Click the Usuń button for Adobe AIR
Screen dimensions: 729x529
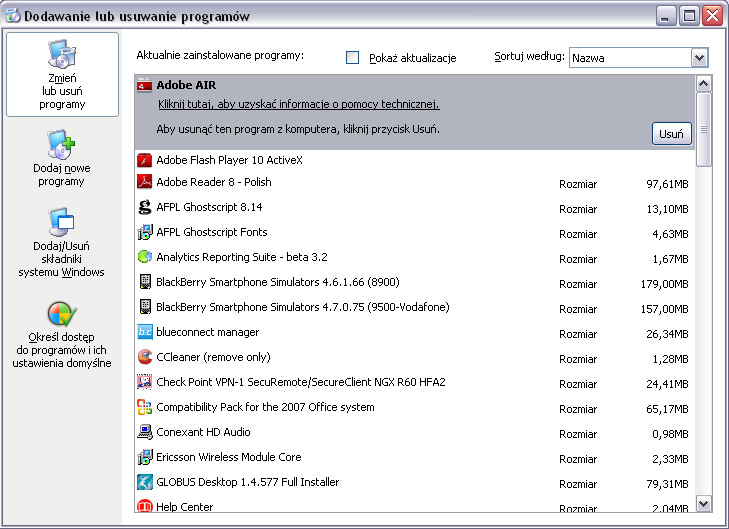click(x=671, y=134)
